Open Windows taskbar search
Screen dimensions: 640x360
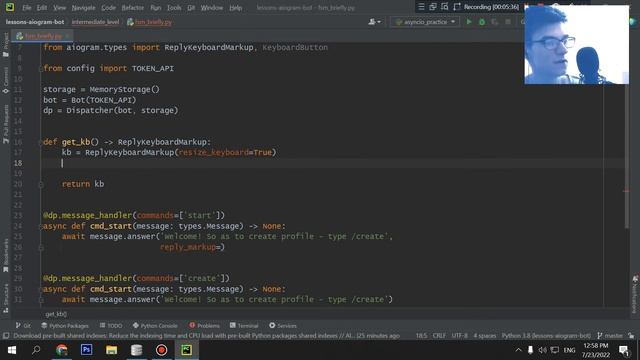[x=36, y=350]
